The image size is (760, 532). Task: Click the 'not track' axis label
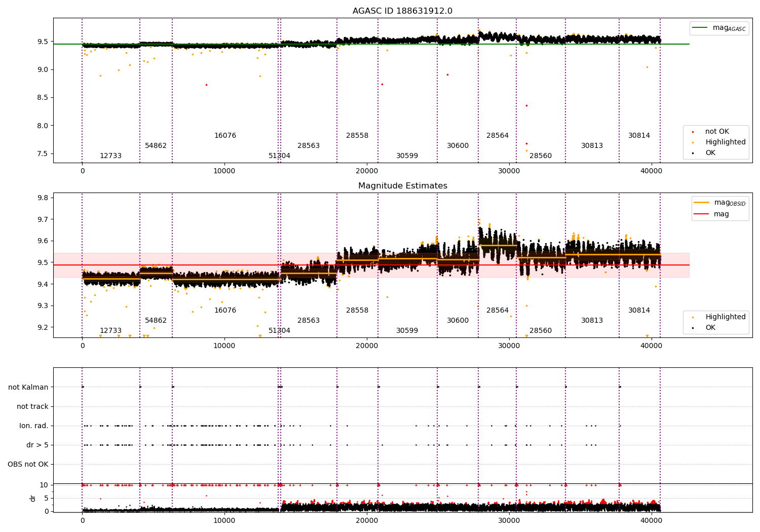tap(32, 407)
